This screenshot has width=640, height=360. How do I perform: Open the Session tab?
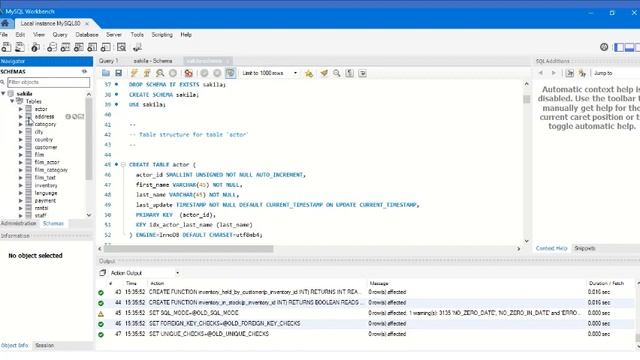point(44,345)
